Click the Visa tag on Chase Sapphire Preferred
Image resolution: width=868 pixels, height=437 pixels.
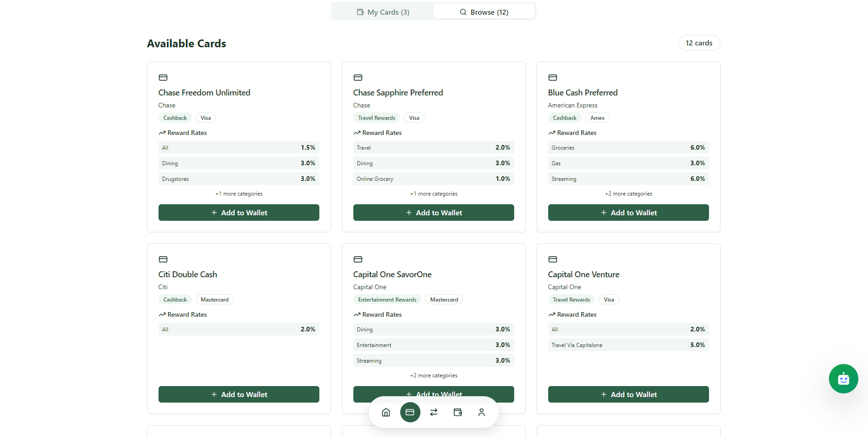414,118
